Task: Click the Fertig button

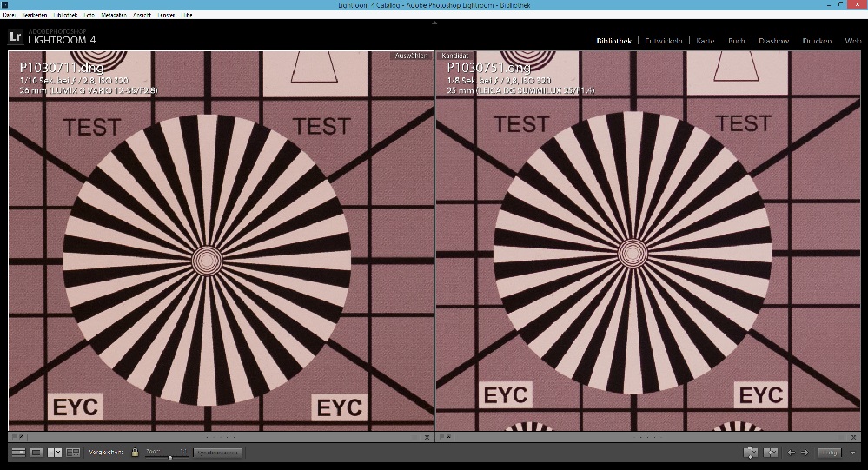Action: click(831, 453)
